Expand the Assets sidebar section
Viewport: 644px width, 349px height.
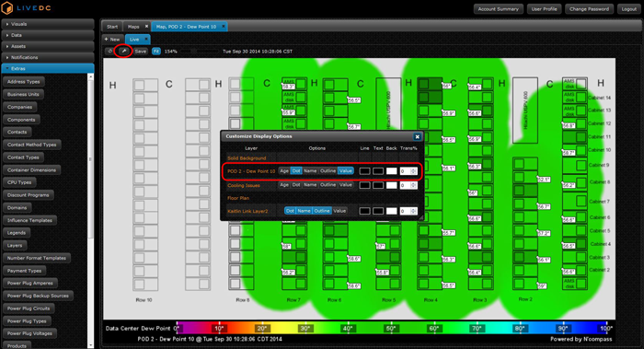(x=48, y=46)
